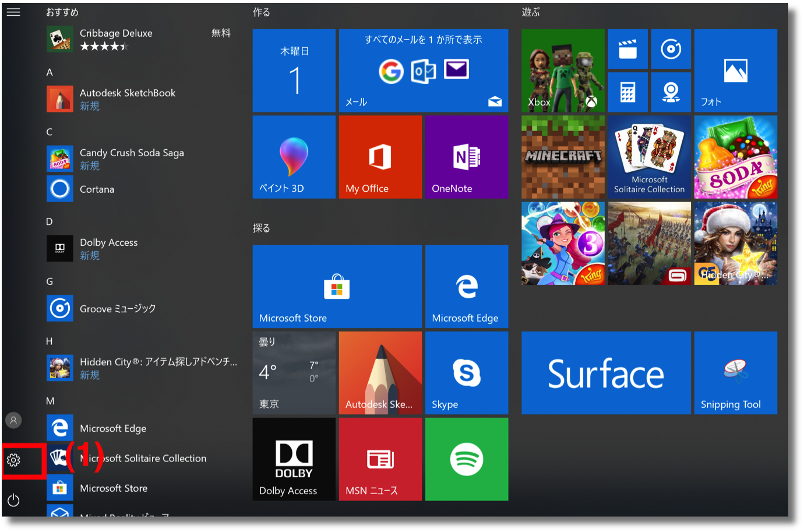
Task: Open the フォト tile
Action: [x=736, y=71]
